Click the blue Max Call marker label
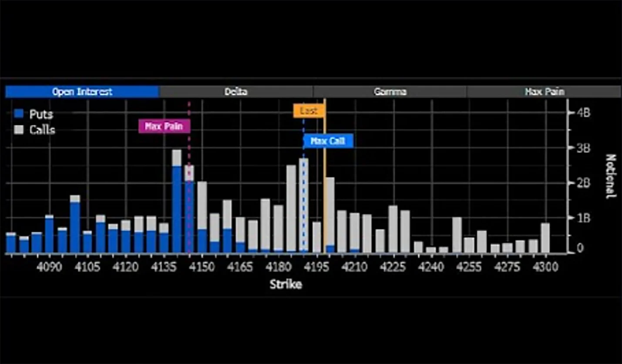Image resolution: width=622 pixels, height=364 pixels. [x=328, y=141]
